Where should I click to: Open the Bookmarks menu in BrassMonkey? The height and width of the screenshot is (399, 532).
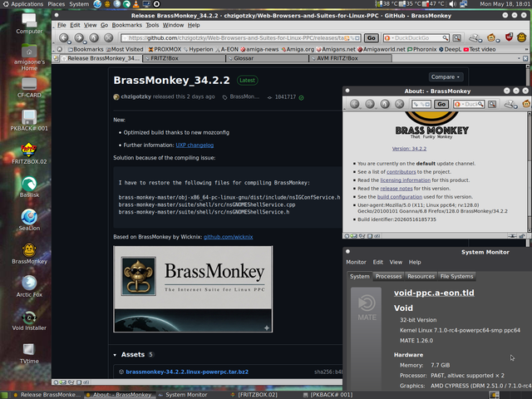[127, 25]
